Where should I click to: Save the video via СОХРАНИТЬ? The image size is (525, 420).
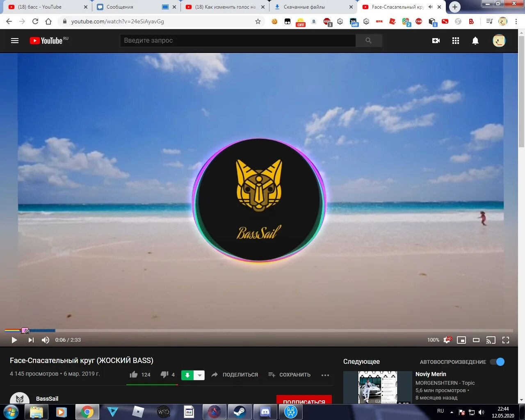tap(289, 374)
